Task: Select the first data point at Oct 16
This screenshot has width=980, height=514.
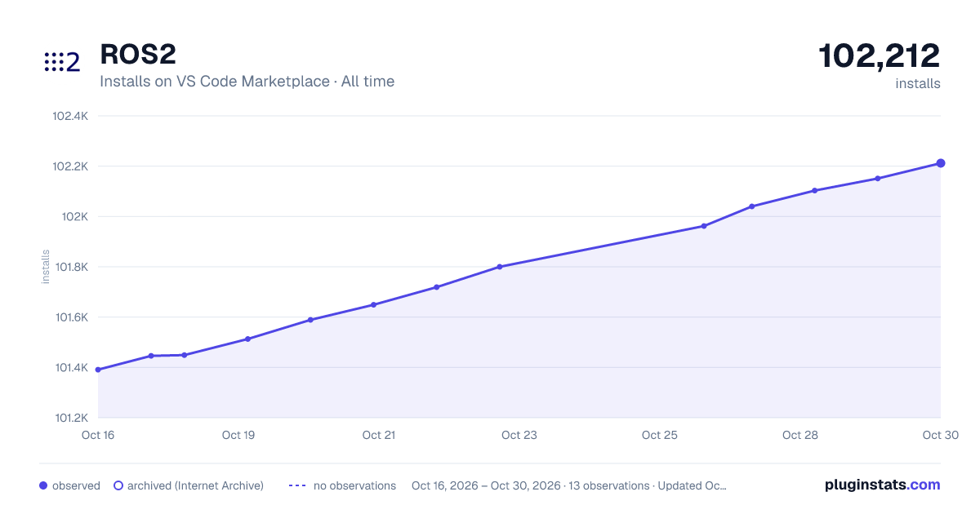Action: tap(98, 370)
